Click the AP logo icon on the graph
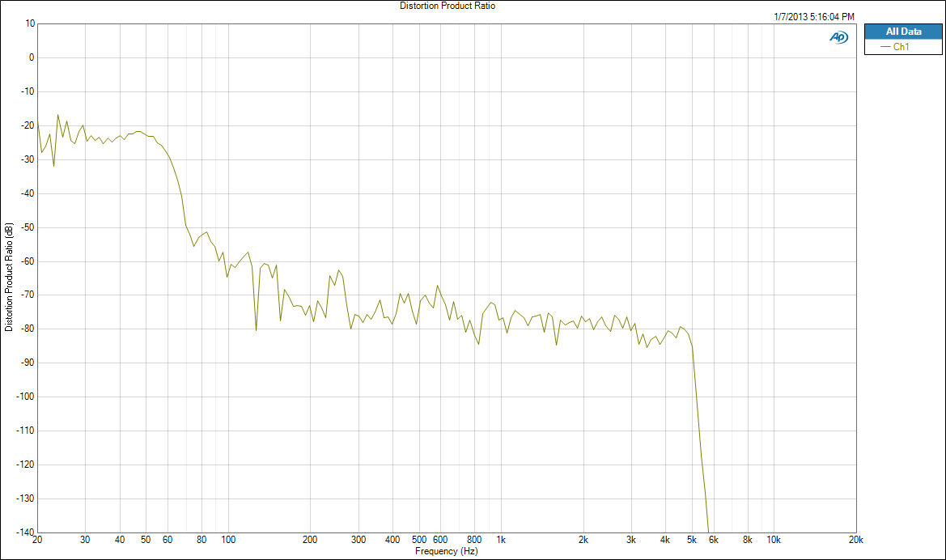The image size is (946, 560). [x=839, y=37]
